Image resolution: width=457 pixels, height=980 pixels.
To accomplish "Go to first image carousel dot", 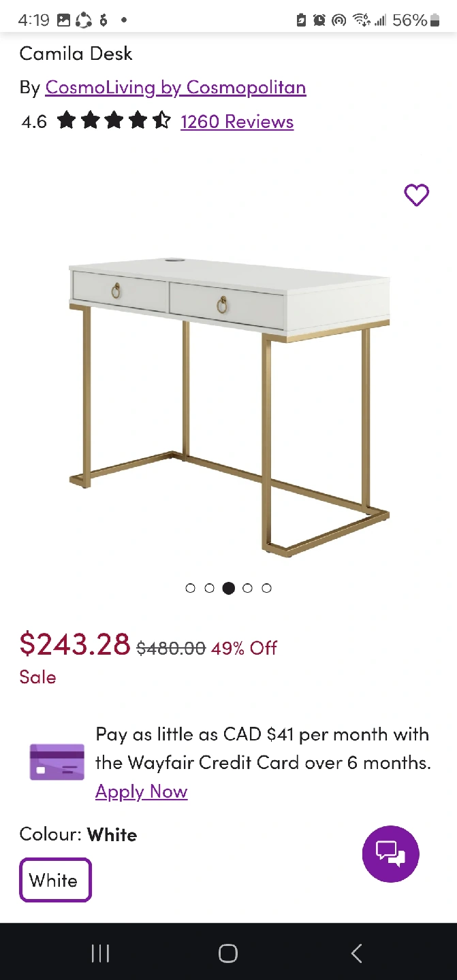I will point(191,588).
